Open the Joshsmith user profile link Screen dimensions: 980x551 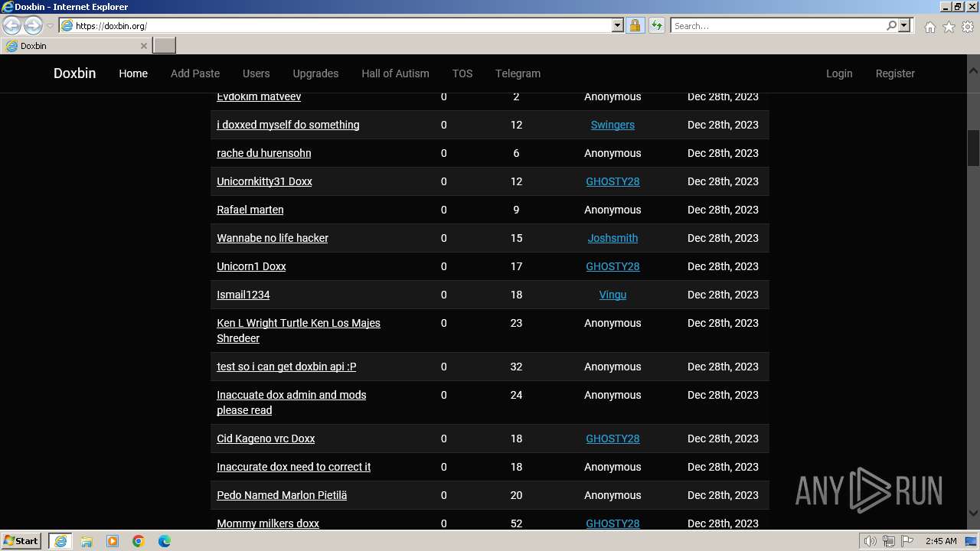coord(612,238)
